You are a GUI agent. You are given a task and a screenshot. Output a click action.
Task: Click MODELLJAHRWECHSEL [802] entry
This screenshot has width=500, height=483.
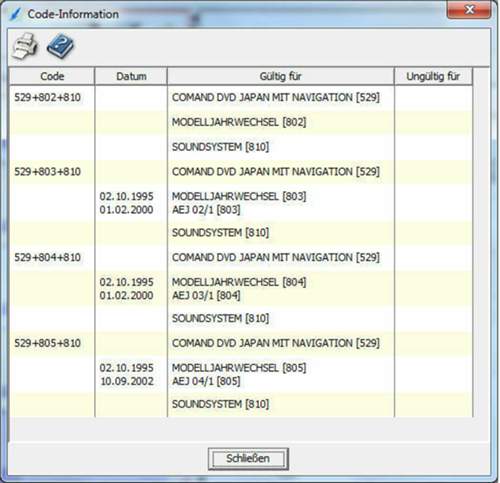click(x=239, y=122)
